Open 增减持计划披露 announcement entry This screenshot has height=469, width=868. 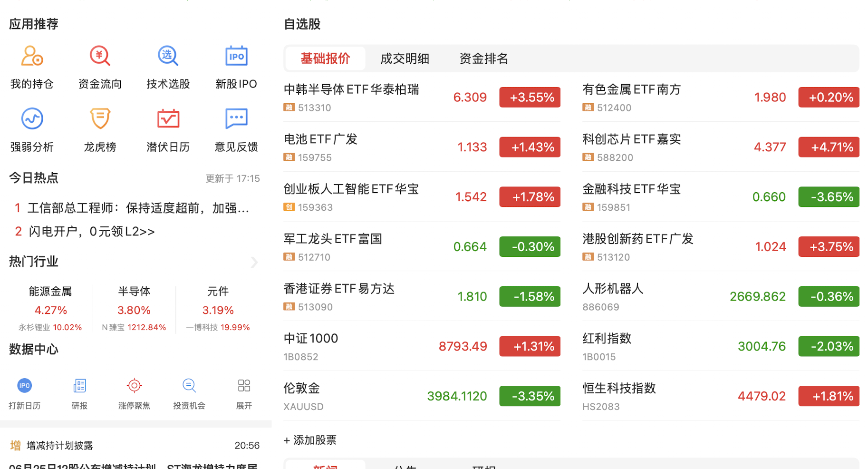135,445
